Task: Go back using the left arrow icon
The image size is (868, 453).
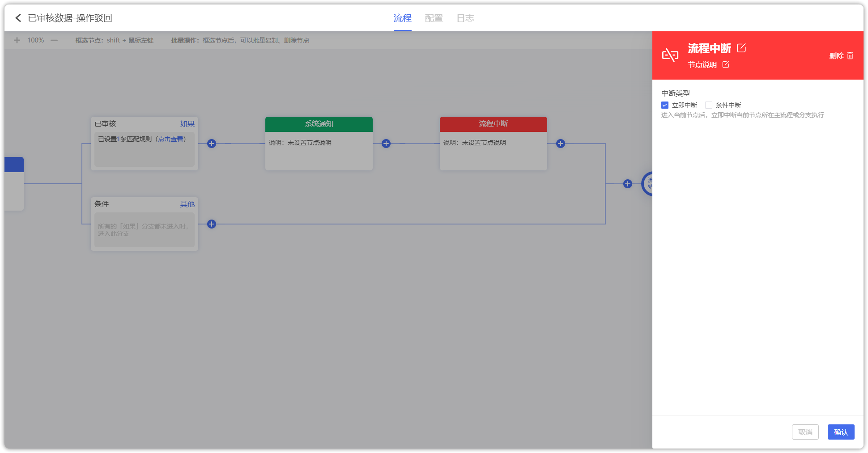Action: 18,18
